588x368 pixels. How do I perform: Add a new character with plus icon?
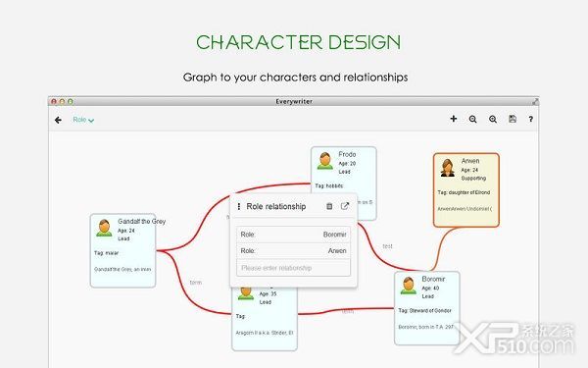point(454,119)
